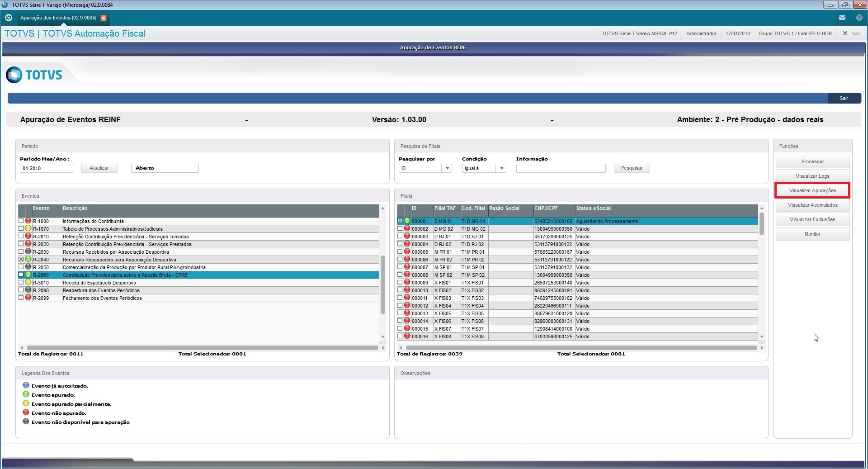Click the Filiais horizontal scrollbar

581,348
